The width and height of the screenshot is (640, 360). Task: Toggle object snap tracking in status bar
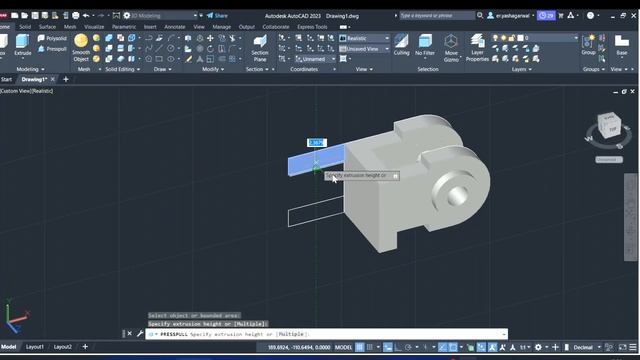[442, 347]
